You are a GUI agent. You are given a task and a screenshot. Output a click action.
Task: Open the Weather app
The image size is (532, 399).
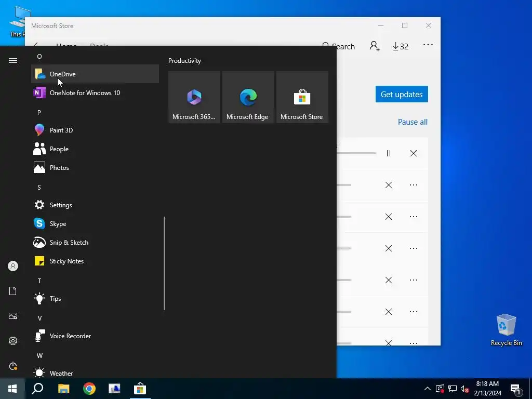coord(95,373)
